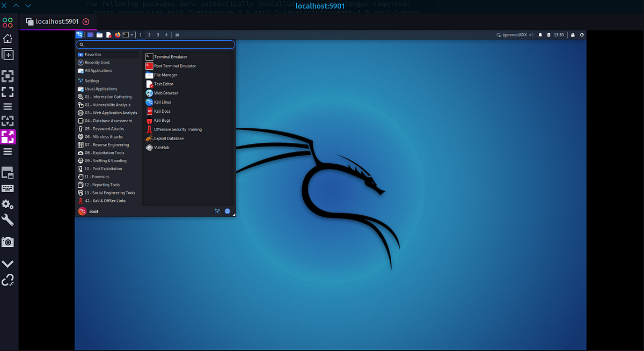The height and width of the screenshot is (351, 644).
Task: Toggle the volume control in the system tray
Action: (531, 34)
